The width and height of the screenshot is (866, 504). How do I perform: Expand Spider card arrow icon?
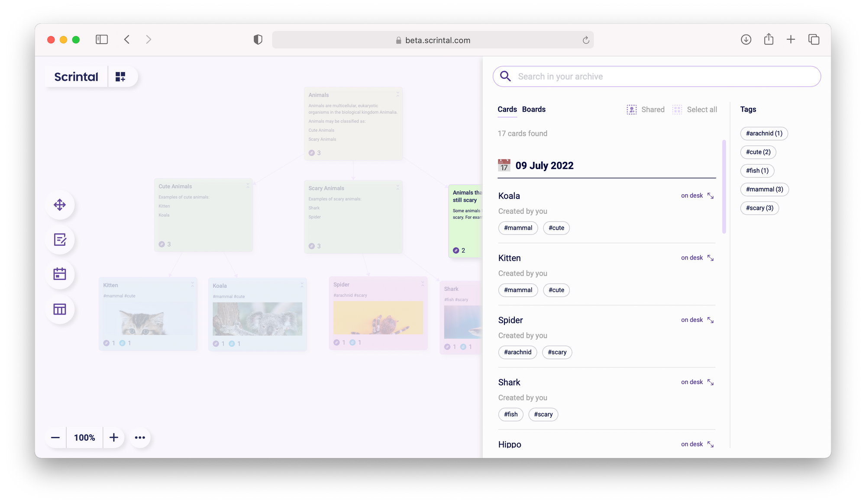[711, 320]
